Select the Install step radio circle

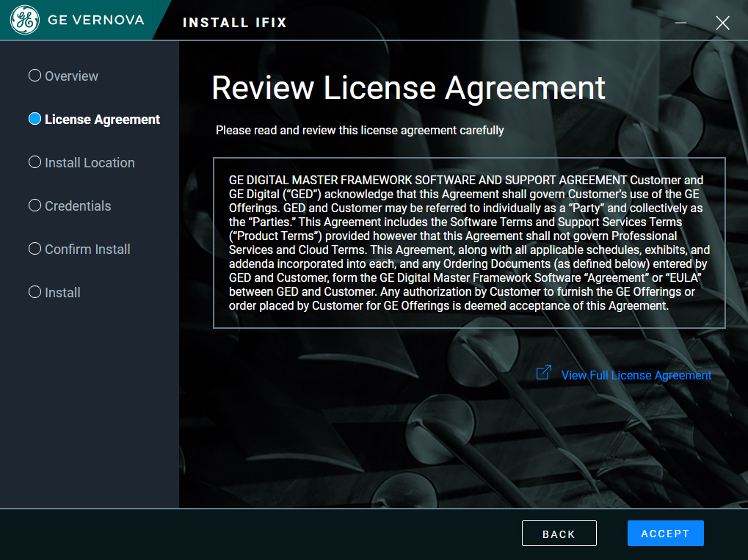tap(35, 292)
